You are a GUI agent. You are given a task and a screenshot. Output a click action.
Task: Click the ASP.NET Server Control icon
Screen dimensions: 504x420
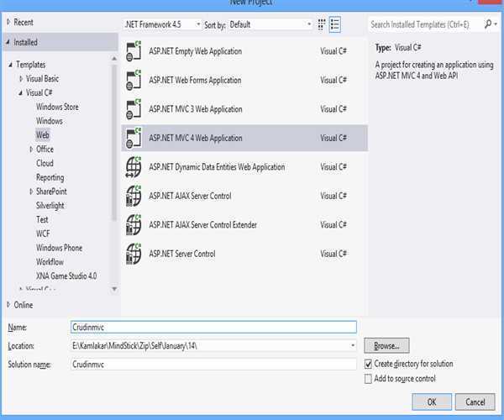click(134, 254)
